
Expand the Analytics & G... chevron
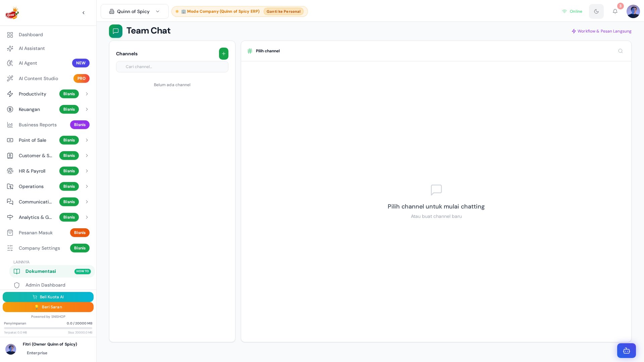click(87, 217)
